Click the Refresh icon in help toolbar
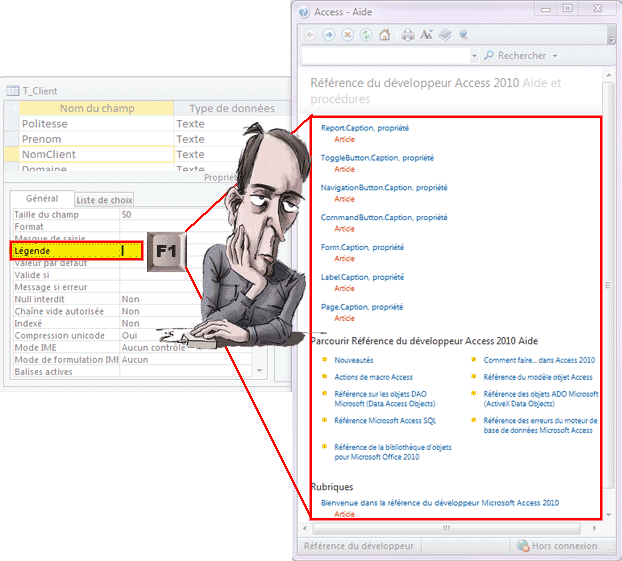 (x=365, y=35)
